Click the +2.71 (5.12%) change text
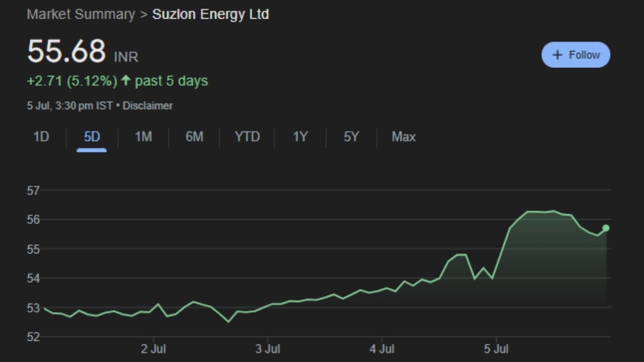Viewport: 644px width, 362px height. [x=72, y=81]
